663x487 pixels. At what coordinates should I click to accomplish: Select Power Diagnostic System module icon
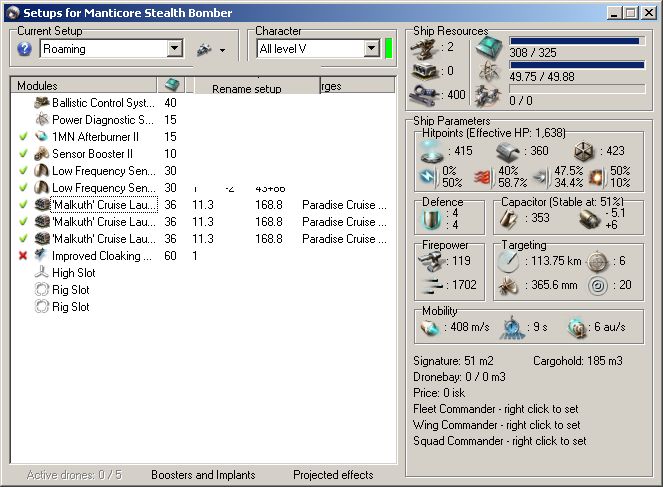[42, 120]
